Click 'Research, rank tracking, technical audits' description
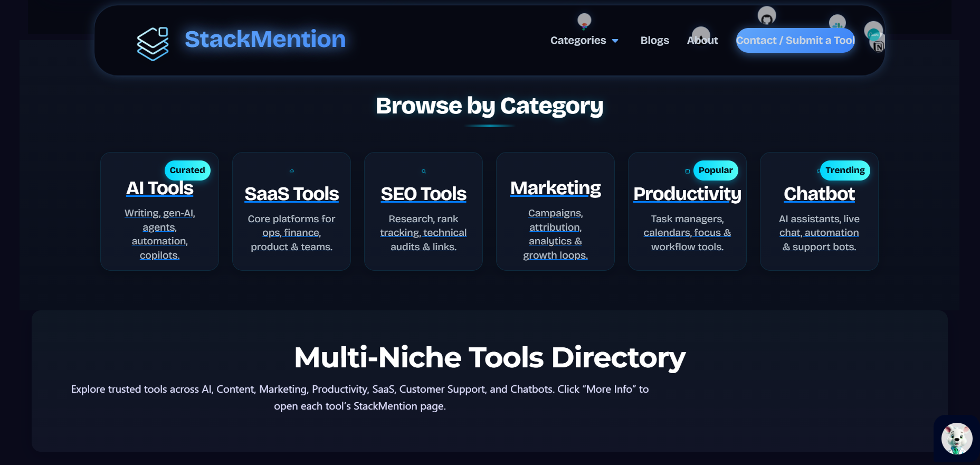 click(x=423, y=233)
